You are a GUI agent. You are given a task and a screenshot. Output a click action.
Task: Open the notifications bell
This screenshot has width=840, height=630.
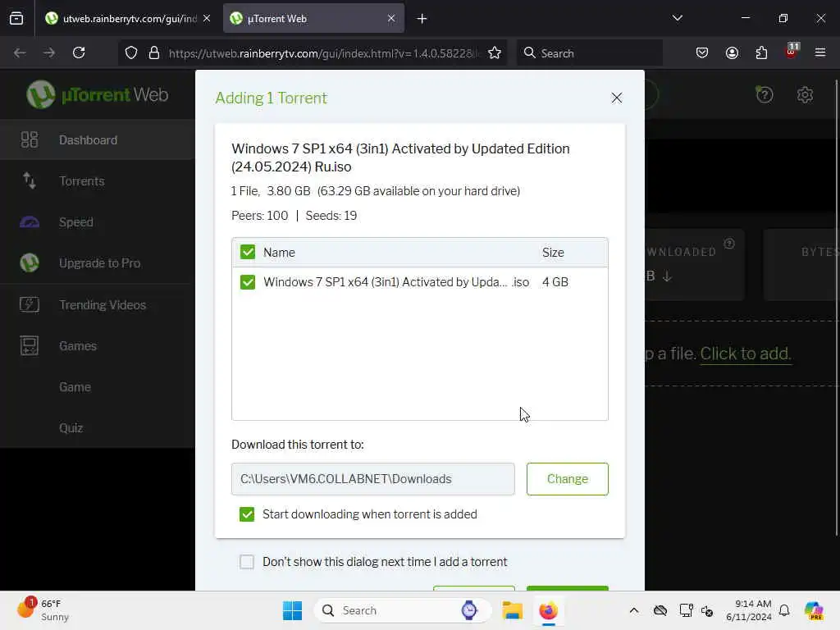[784, 610]
